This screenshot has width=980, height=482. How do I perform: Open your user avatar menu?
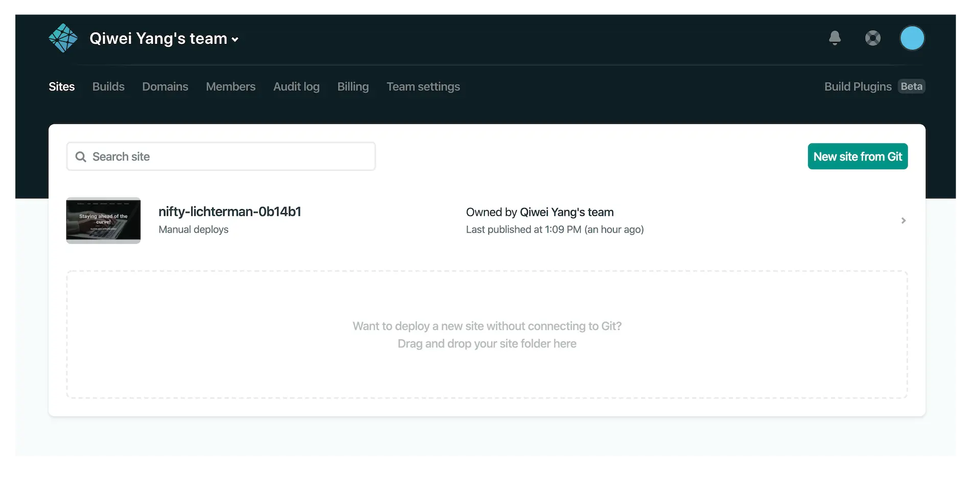pyautogui.click(x=912, y=38)
